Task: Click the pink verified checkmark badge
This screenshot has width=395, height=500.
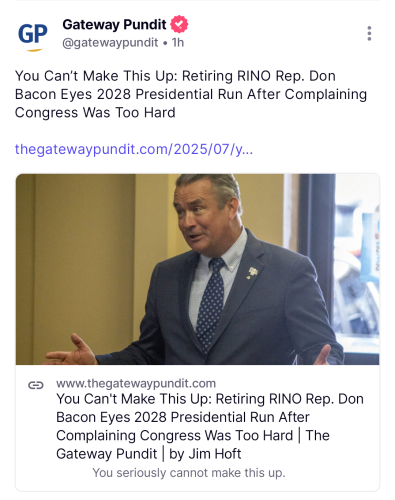Action: point(179,24)
